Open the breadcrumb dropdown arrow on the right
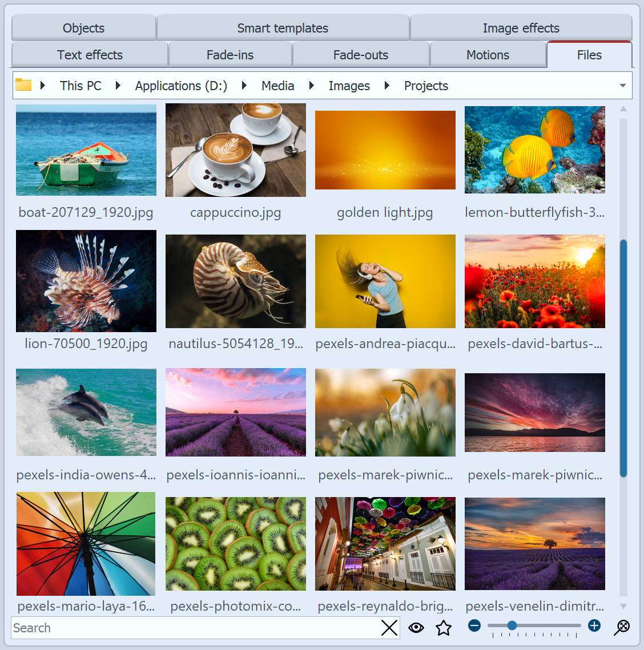The height and width of the screenshot is (650, 644). tap(622, 85)
